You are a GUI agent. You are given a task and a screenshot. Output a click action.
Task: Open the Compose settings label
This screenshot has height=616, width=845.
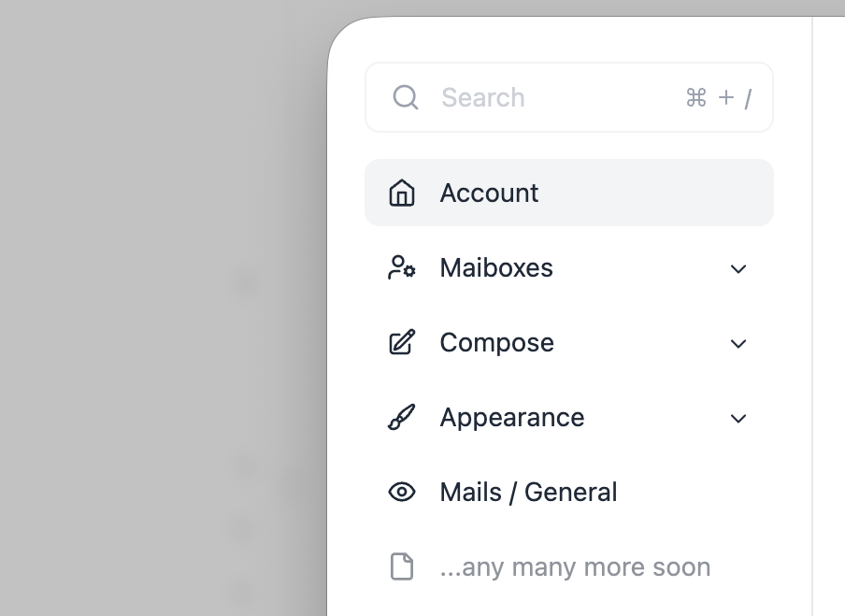coord(496,343)
